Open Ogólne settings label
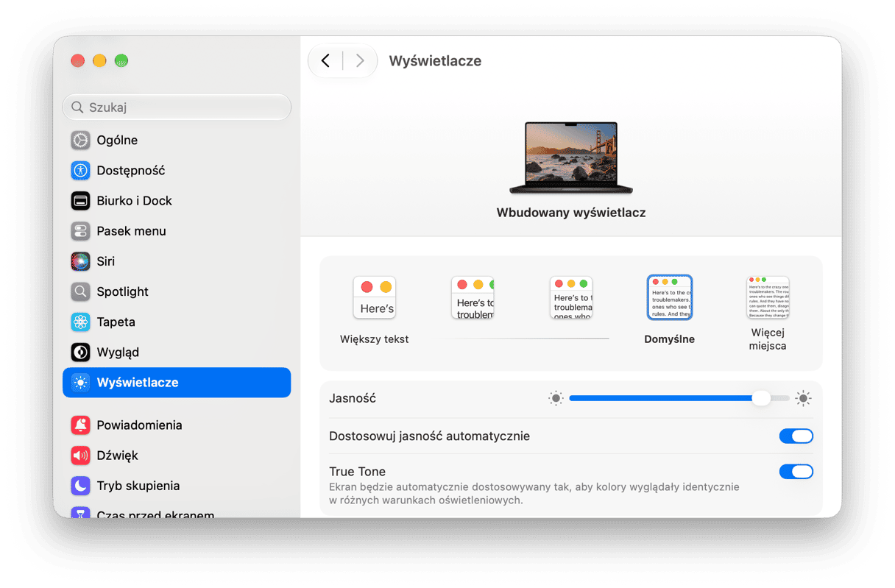Screen dimensions: 895x588 [x=117, y=140]
